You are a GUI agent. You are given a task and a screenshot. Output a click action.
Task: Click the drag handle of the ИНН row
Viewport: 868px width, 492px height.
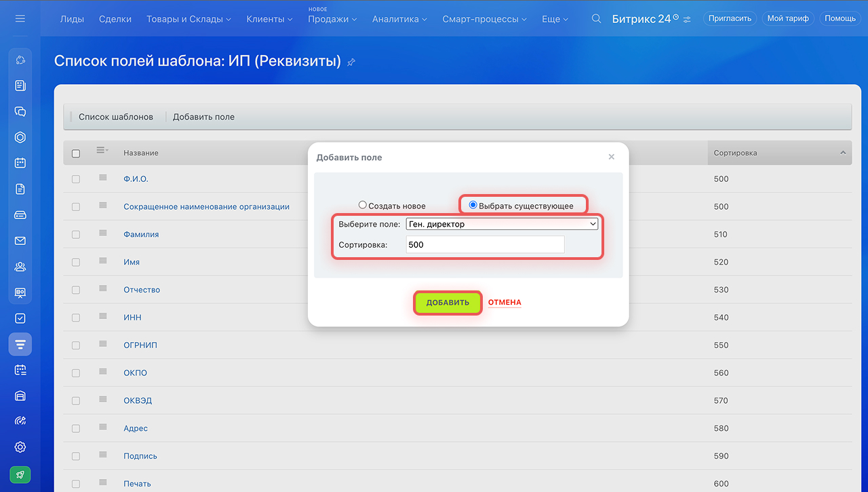click(103, 316)
